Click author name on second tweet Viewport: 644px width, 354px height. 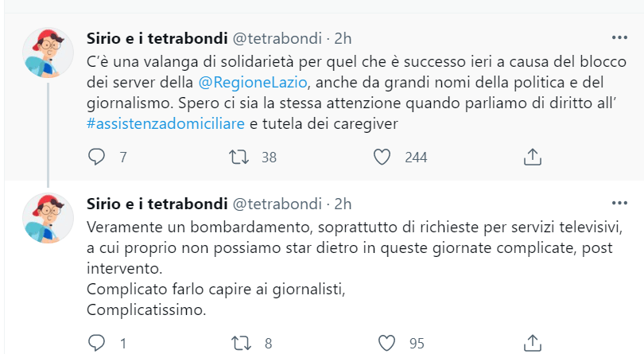155,204
